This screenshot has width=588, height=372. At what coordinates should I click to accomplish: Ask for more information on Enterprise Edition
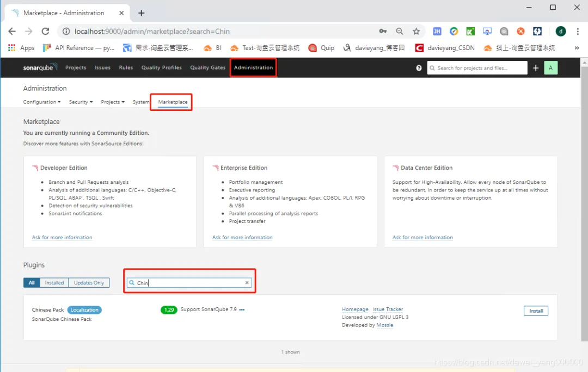(x=242, y=238)
